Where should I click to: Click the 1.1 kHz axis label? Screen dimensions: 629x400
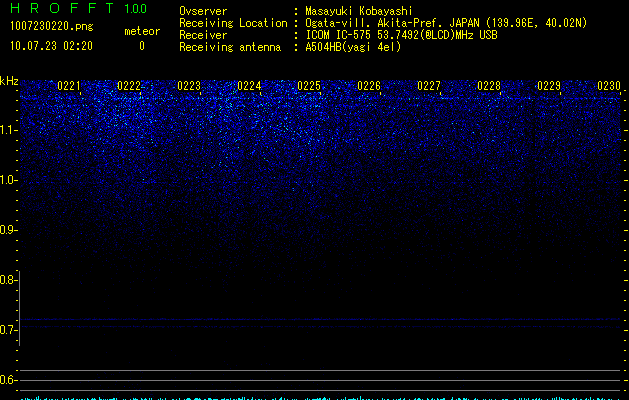coord(8,130)
